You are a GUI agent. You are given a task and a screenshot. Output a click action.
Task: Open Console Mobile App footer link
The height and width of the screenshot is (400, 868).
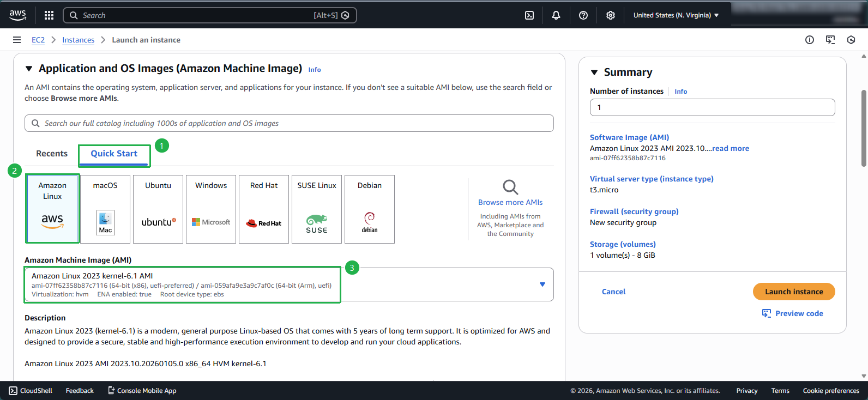coord(142,391)
